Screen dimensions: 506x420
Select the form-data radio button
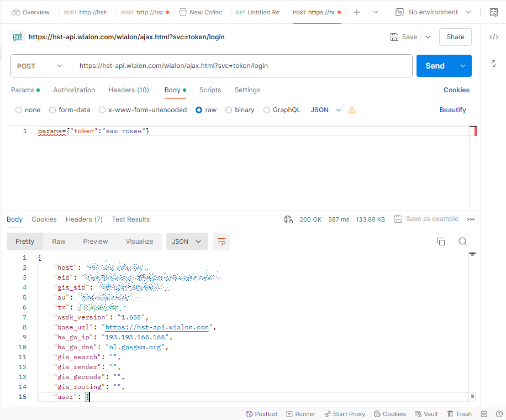click(x=52, y=110)
